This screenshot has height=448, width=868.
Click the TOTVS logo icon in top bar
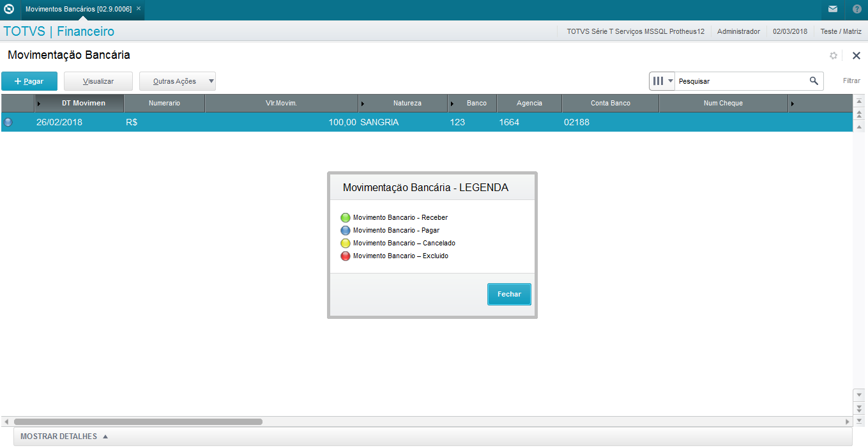pos(9,9)
